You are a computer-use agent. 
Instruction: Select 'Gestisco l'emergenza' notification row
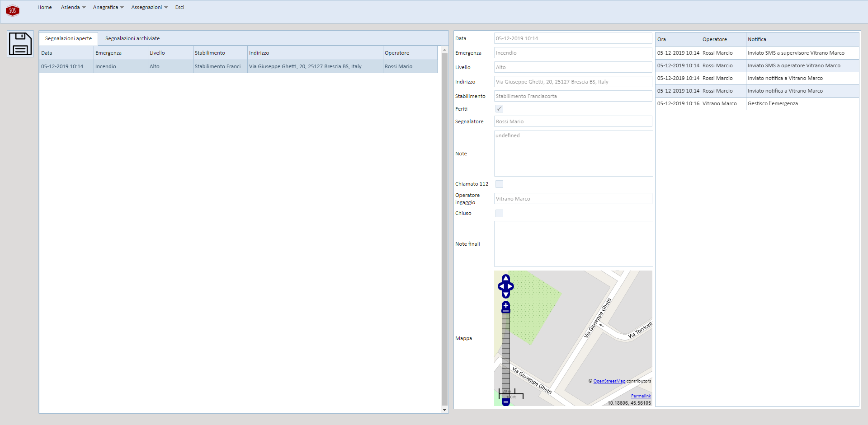pos(757,103)
